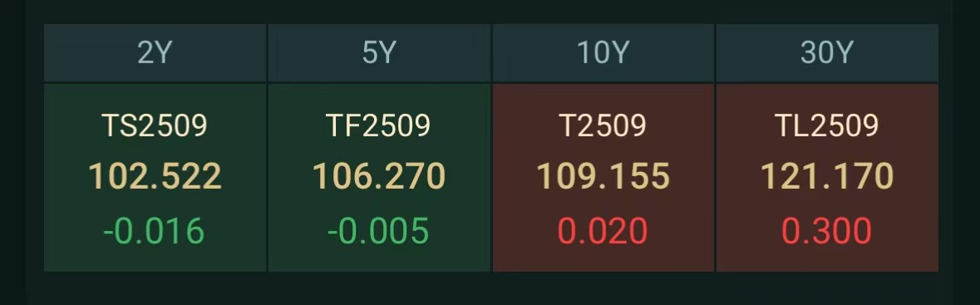980x305 pixels.
Task: Open the TS2509 contract label
Action: tap(155, 125)
